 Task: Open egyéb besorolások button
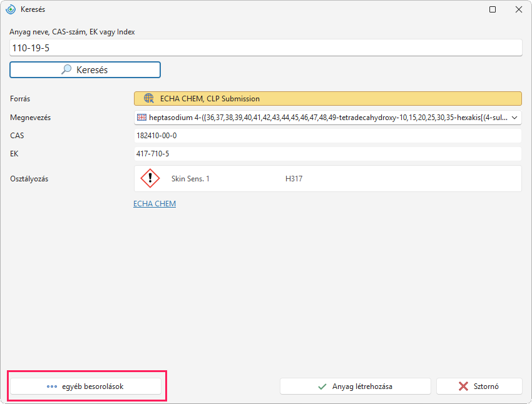click(x=86, y=386)
